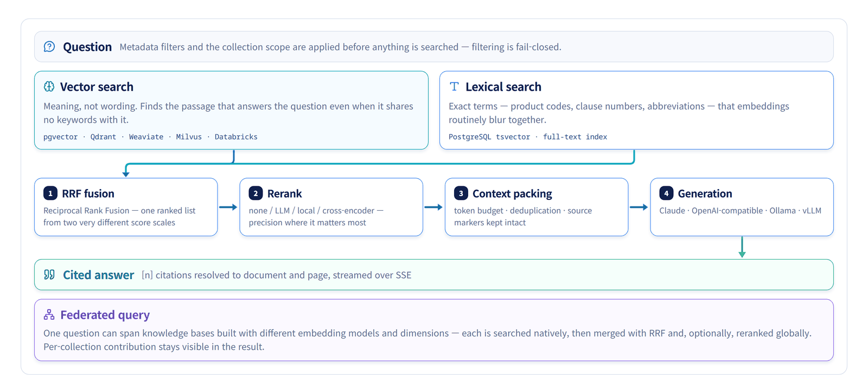Image resolution: width=868 pixels, height=391 pixels.
Task: Select the PostgreSQL tsvector label
Action: [489, 137]
